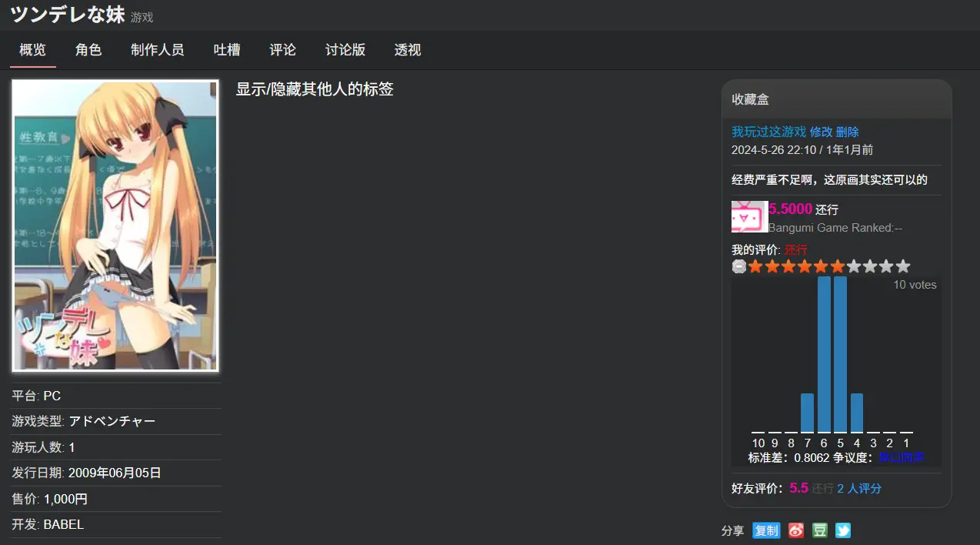Screen dimensions: 980x545
Task: Open the 讨论版 tab
Action: click(x=345, y=50)
